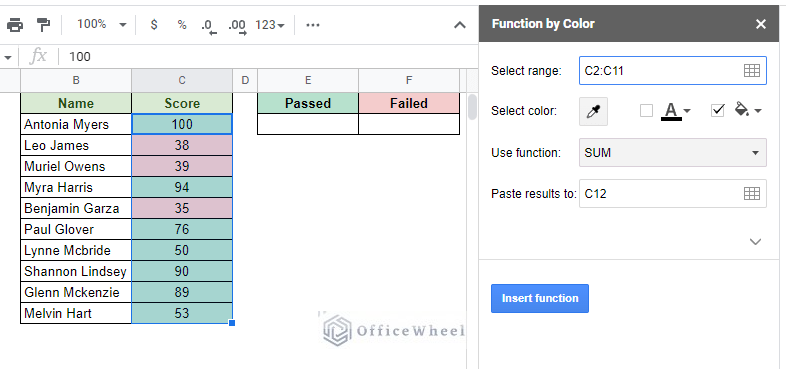Open the Use function SUM dropdown
Viewport: 786px width, 369px height.
(x=673, y=152)
